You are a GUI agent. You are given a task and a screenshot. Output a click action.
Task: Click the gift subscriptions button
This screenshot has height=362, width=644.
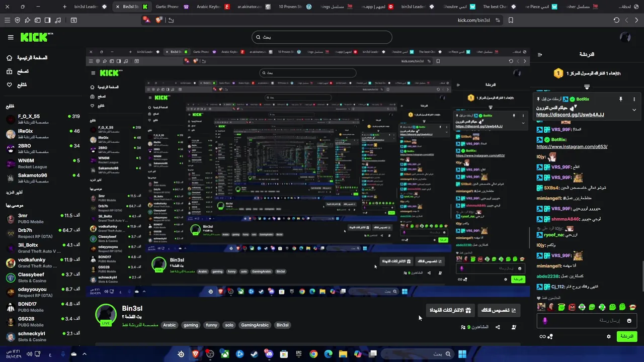[x=450, y=310]
